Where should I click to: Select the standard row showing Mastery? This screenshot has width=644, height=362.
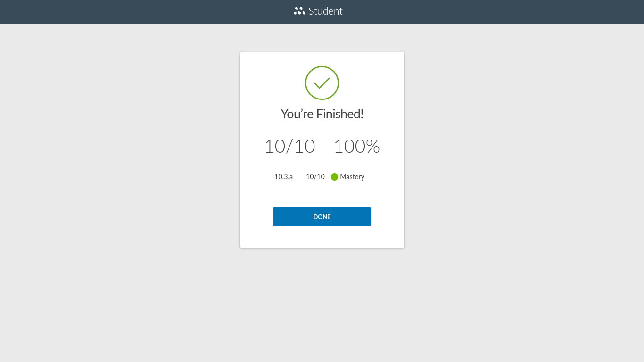(x=320, y=177)
